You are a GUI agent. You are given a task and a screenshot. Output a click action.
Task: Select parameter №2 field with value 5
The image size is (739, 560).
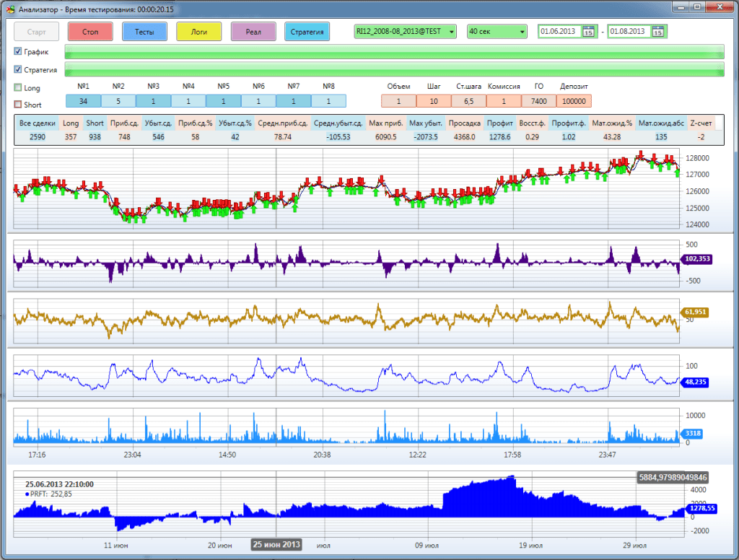pyautogui.click(x=118, y=101)
